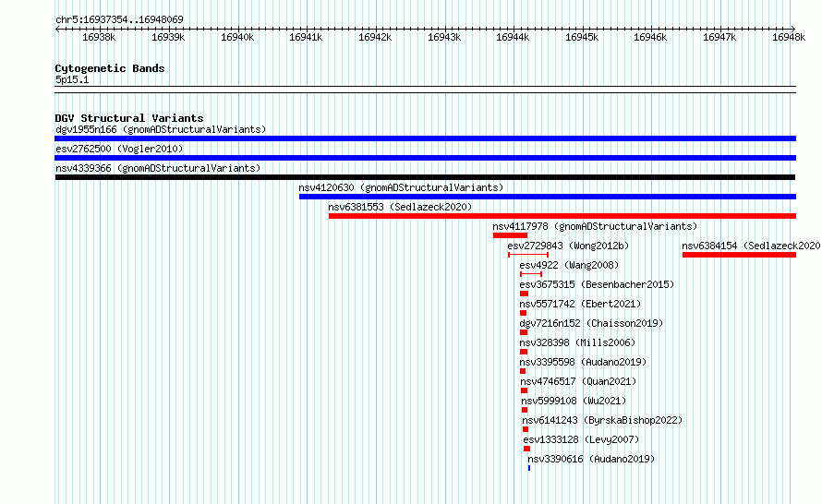
Task: Click nsv3395598 (Audano2019) label
Action: [583, 362]
